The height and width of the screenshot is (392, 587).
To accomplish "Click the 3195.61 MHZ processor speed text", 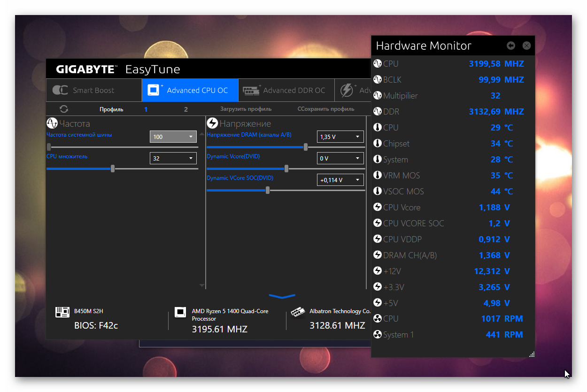I will [x=220, y=330].
